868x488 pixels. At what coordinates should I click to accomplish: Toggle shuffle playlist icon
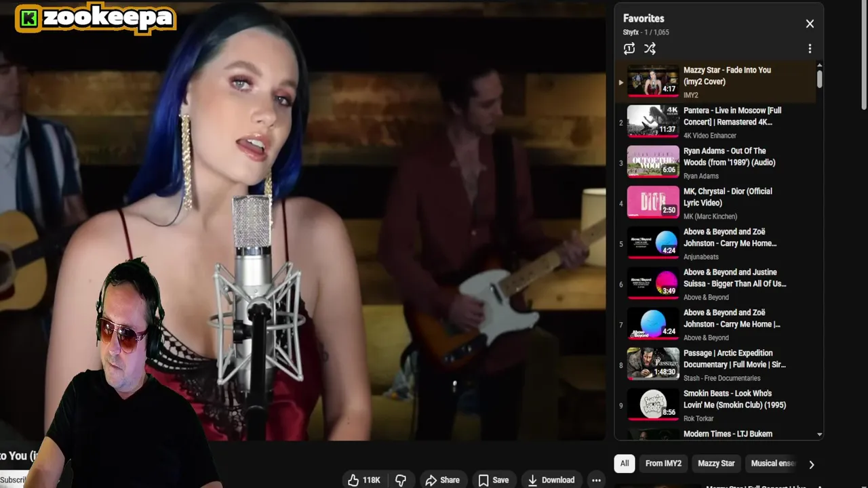tap(650, 49)
